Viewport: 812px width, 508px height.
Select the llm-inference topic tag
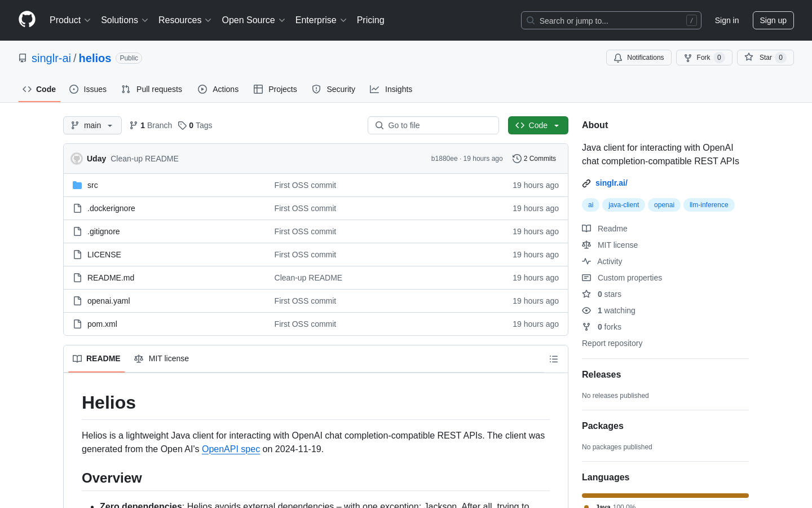click(x=709, y=205)
